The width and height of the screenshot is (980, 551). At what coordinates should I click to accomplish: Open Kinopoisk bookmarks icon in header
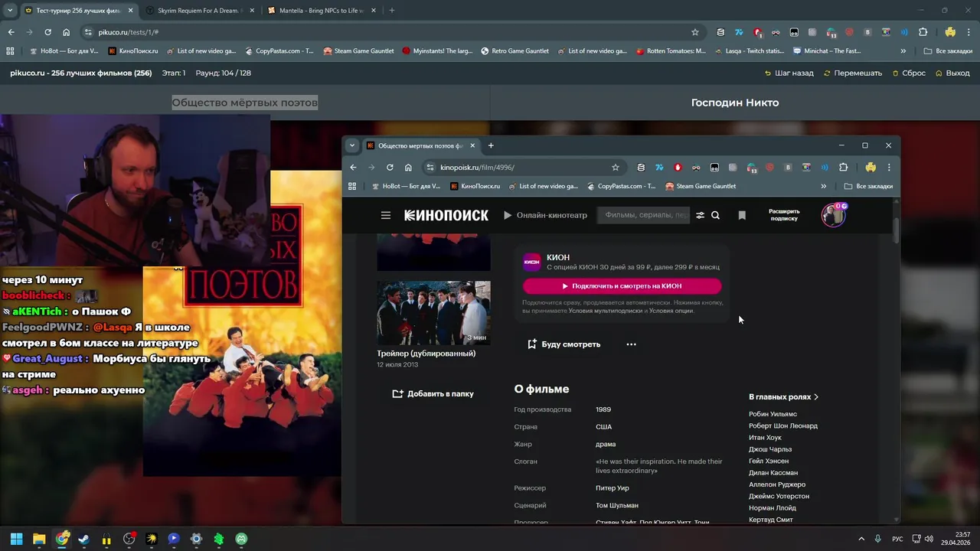click(x=742, y=216)
